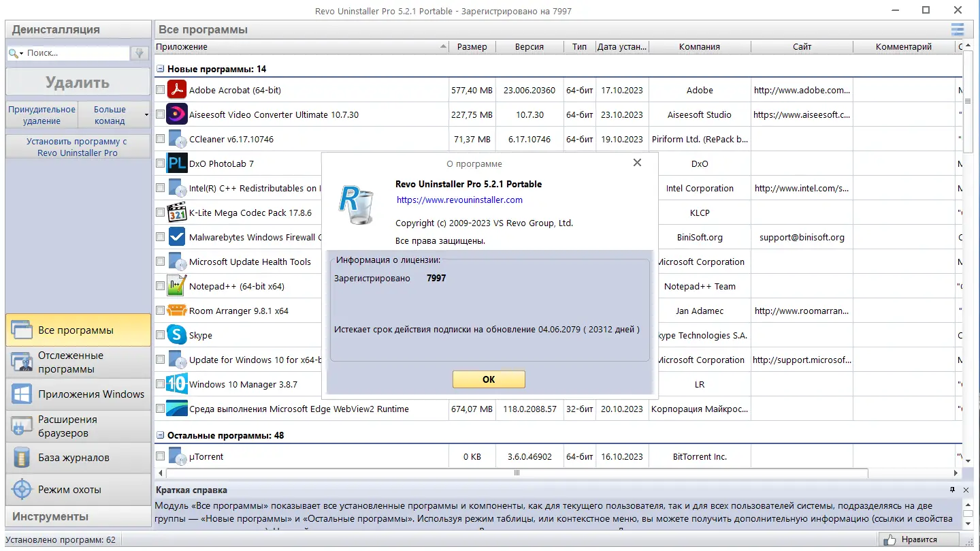Sort by the Приложение column header
Image resolution: width=980 pixels, height=551 pixels.
(x=302, y=47)
